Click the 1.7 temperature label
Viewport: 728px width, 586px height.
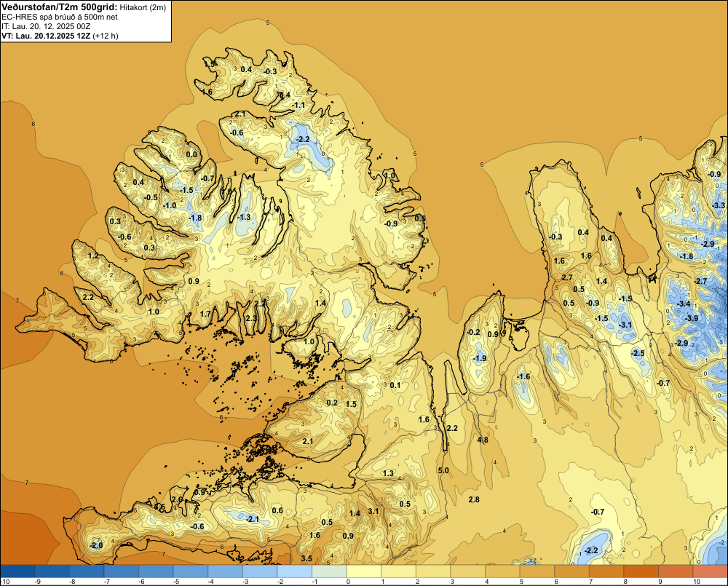click(205, 314)
